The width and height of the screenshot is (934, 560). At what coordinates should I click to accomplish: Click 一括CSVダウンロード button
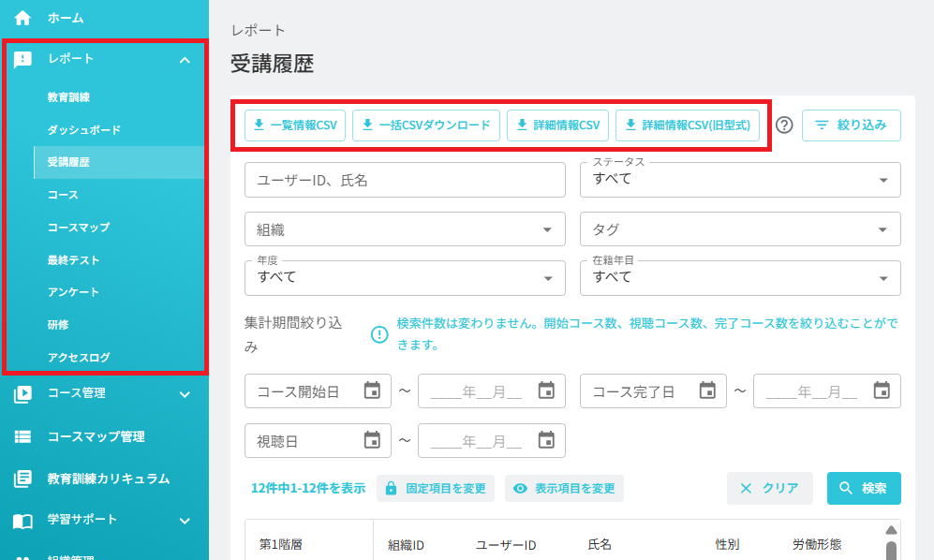(x=426, y=125)
